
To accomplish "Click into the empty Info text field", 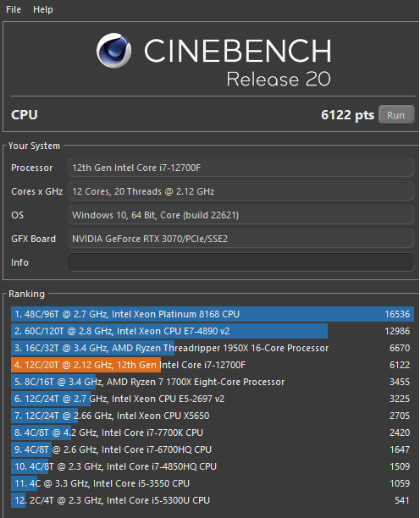I will coord(240,262).
